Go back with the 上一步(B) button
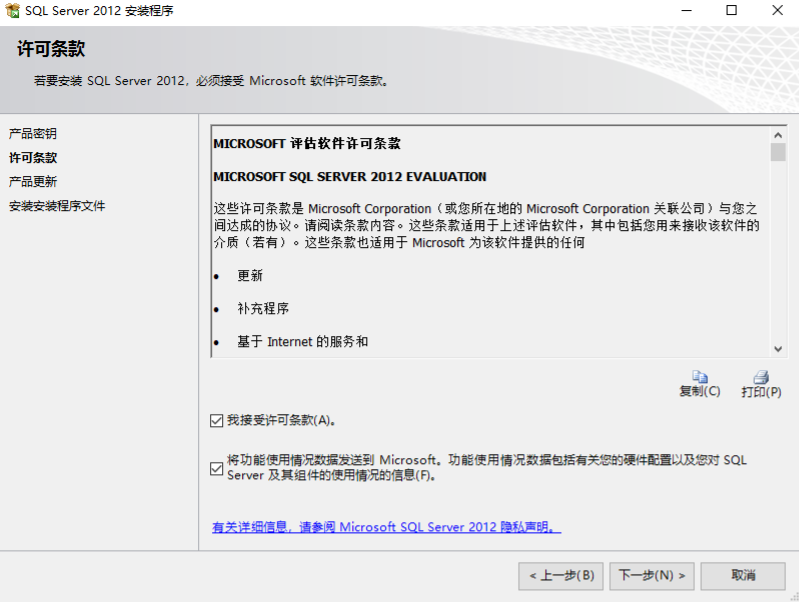This screenshot has height=602, width=799. click(x=561, y=576)
